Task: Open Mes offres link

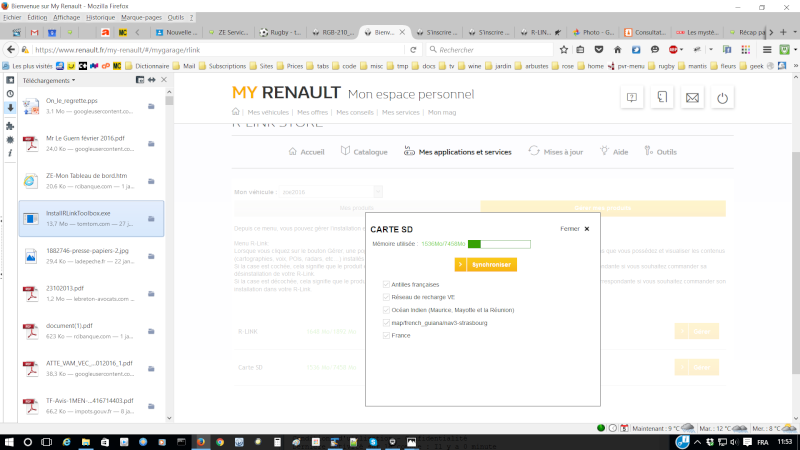Action: pos(312,112)
